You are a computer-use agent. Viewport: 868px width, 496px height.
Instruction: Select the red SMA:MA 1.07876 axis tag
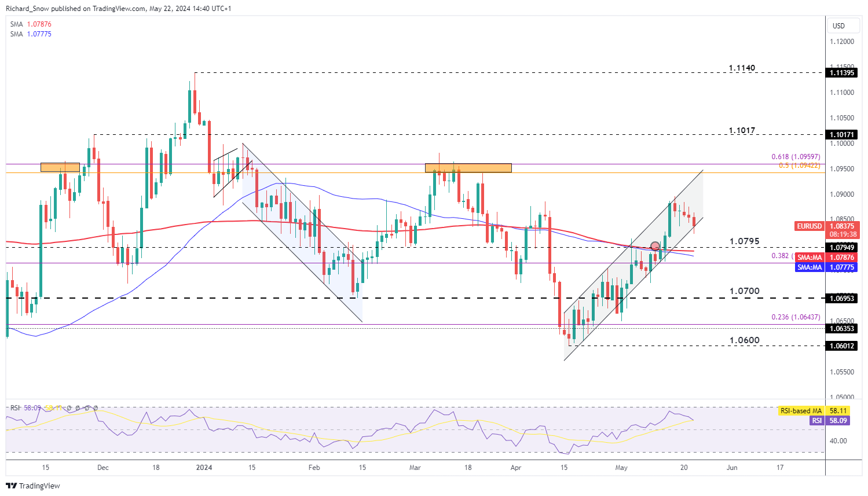coord(826,258)
